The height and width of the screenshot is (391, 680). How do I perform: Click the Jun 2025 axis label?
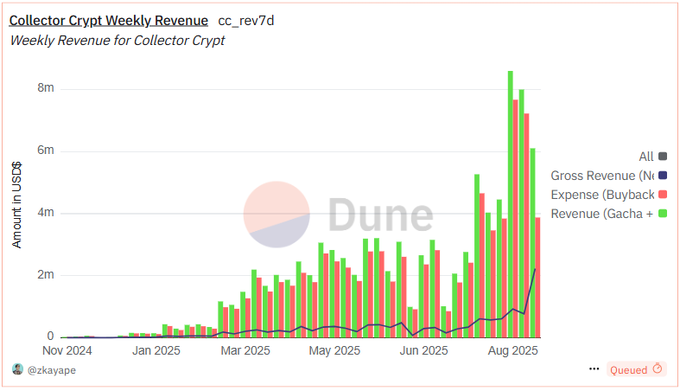tap(424, 351)
